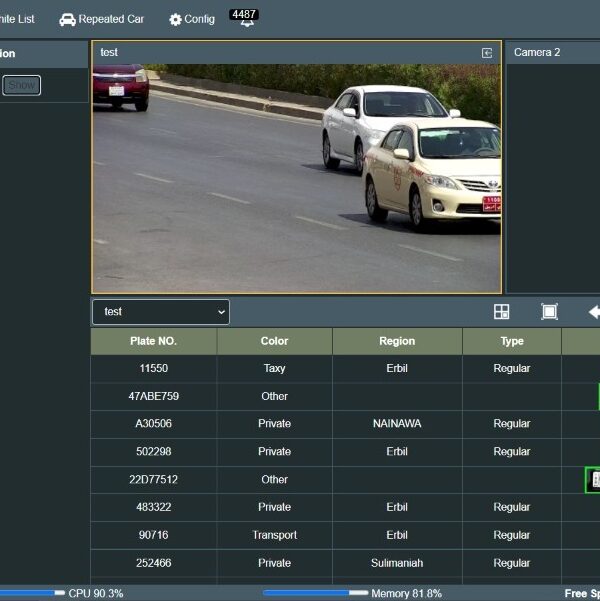Click the test camera video feed
This screenshot has height=601, width=600.
point(296,178)
